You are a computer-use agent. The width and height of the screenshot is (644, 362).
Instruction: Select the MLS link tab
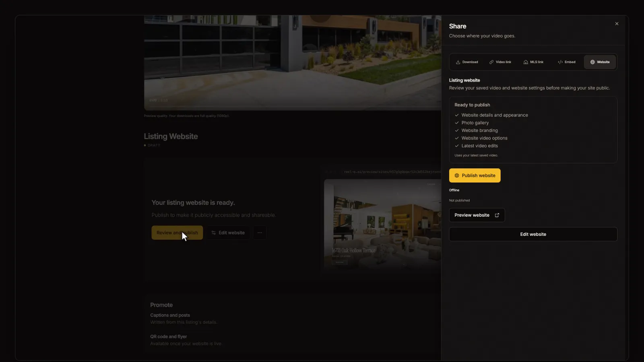[x=533, y=62]
